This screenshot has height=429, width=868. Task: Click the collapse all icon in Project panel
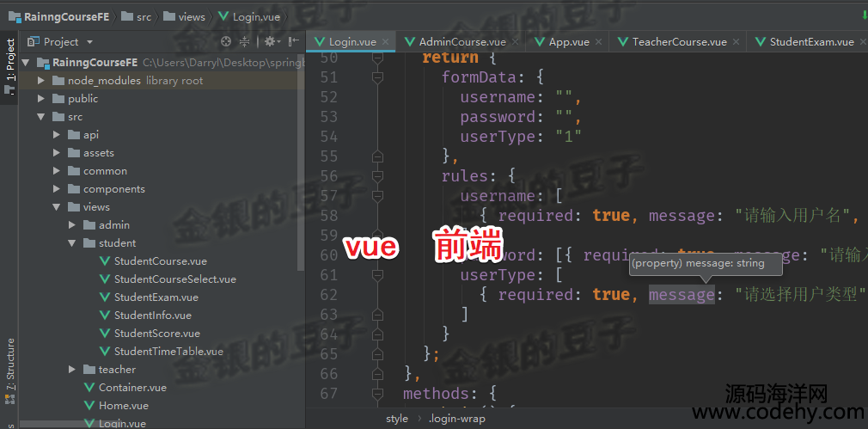pyautogui.click(x=244, y=41)
